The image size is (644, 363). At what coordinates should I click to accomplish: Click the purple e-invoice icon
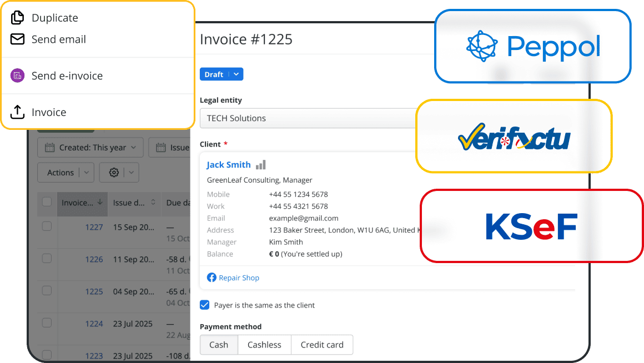click(x=17, y=76)
